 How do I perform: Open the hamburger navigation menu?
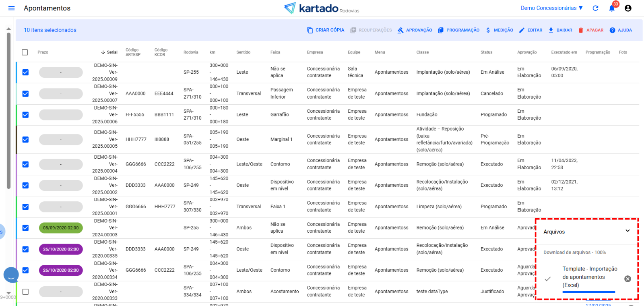(x=11, y=8)
